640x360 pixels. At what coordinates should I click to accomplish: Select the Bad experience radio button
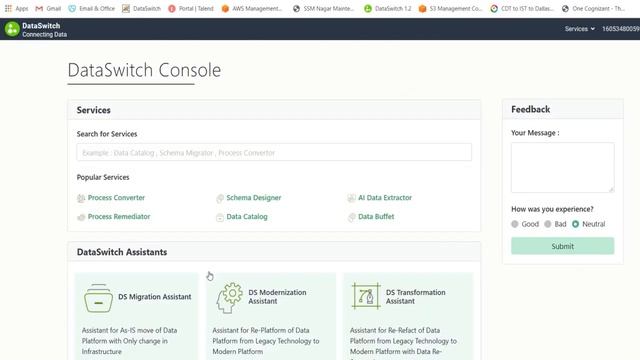point(548,224)
